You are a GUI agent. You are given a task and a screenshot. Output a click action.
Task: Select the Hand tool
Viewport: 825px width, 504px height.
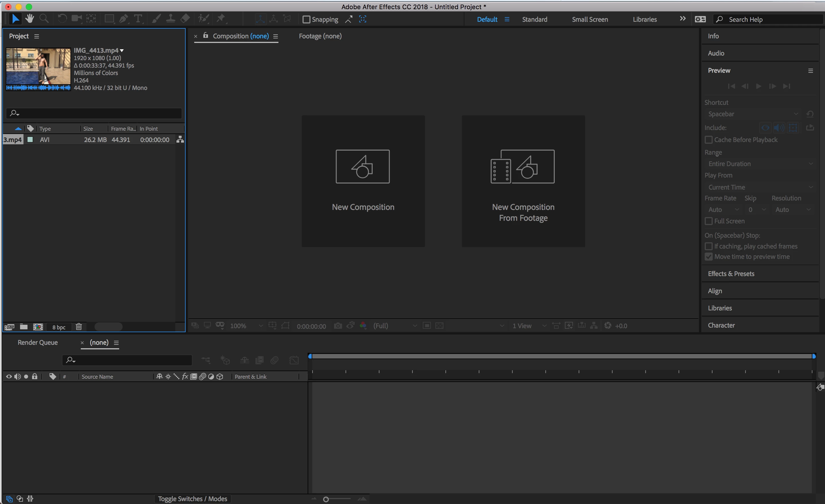coord(30,19)
